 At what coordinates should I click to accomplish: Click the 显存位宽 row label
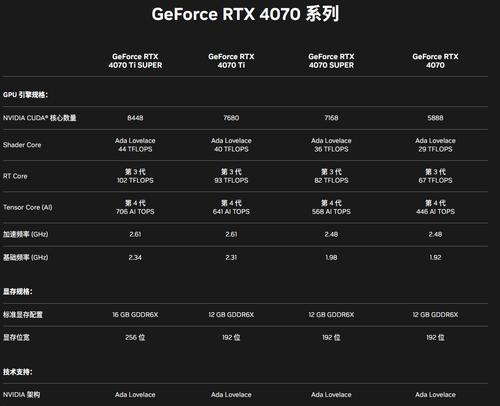[16, 338]
